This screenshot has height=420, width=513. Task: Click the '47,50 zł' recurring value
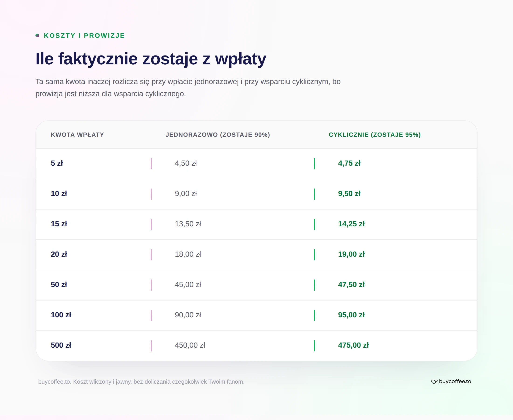point(351,284)
